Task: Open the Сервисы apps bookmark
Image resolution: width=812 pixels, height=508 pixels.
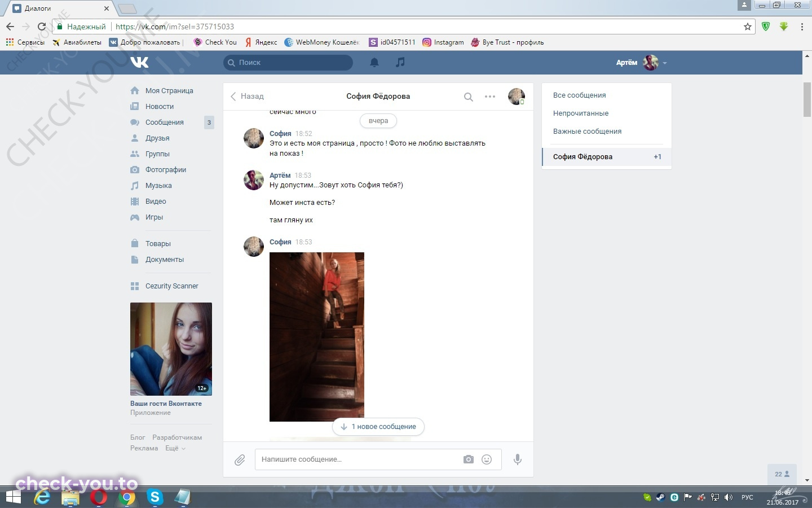Action: 25,42
